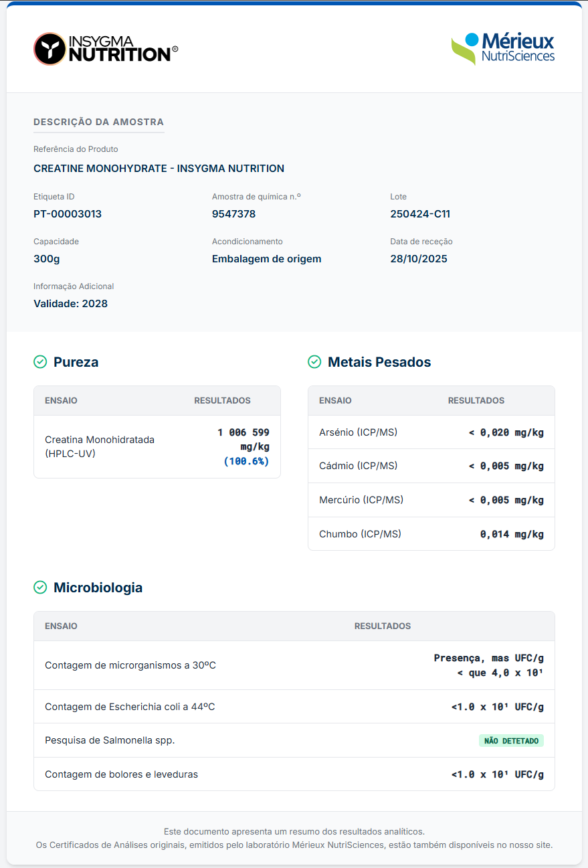Click the Descrição da Amostra heading
Image resolution: width=588 pixels, height=868 pixels.
tap(98, 122)
